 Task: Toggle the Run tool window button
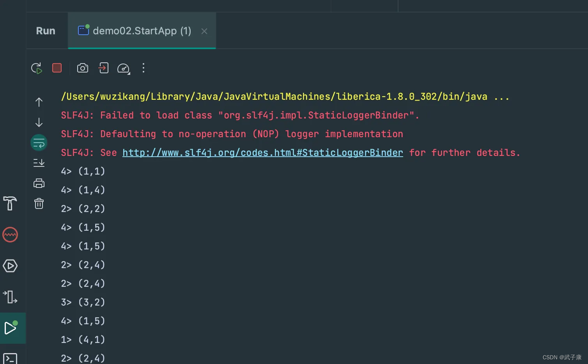pyautogui.click(x=13, y=328)
